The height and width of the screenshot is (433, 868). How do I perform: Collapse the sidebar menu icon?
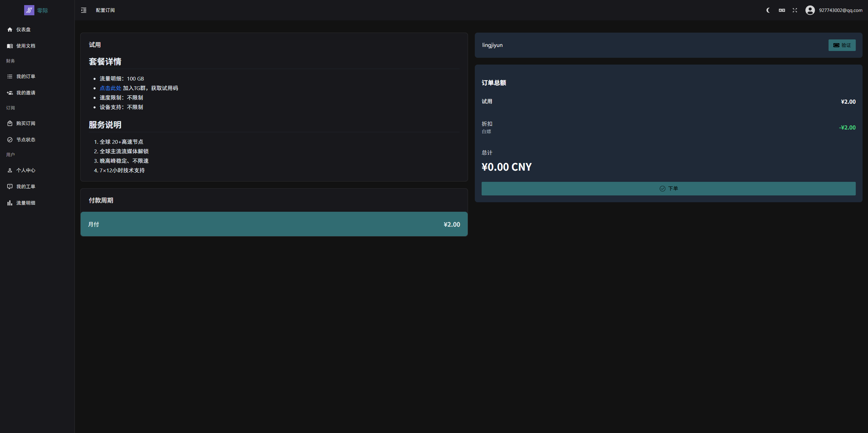pos(84,10)
